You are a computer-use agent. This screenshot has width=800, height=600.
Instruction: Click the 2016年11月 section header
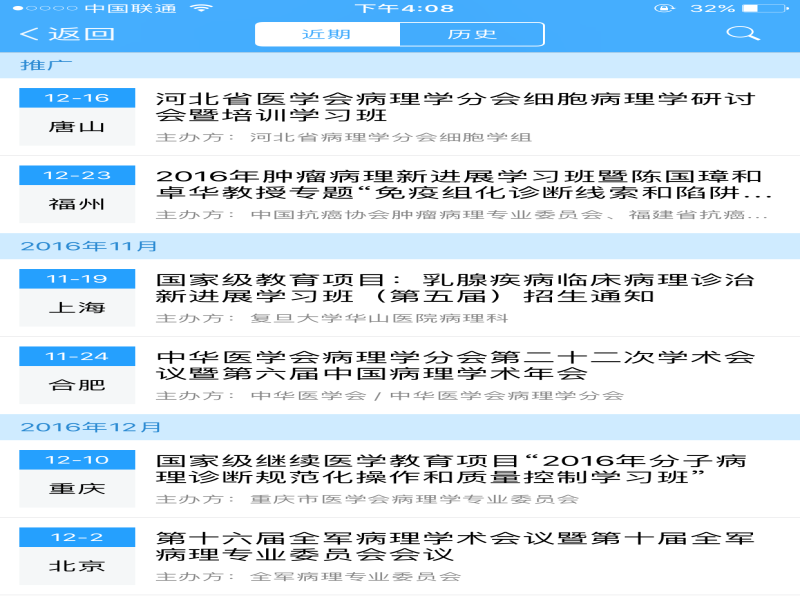[400, 246]
